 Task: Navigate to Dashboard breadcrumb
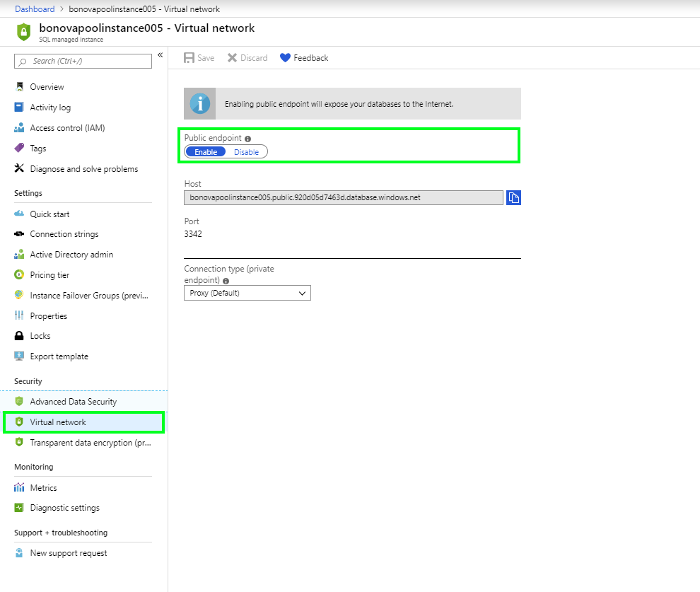click(x=35, y=9)
